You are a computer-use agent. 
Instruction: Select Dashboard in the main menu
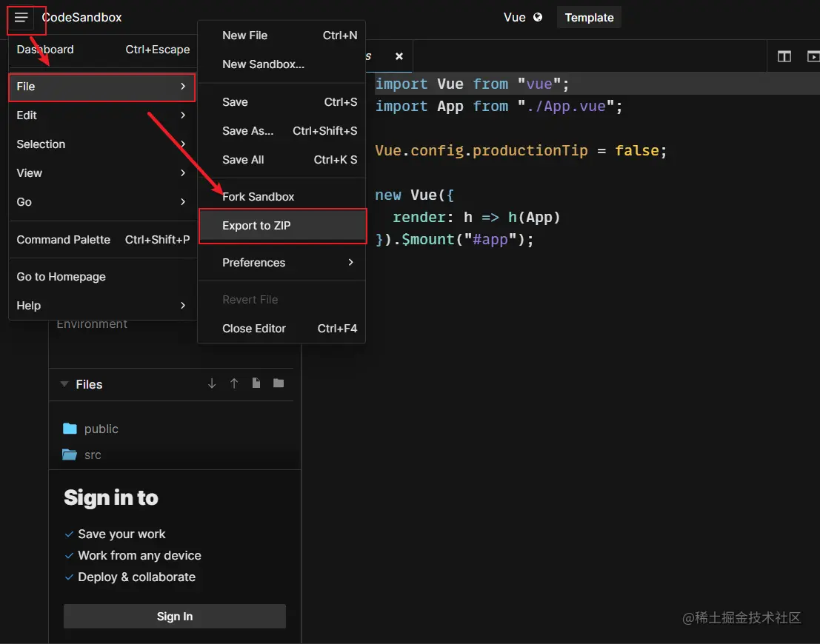point(102,49)
